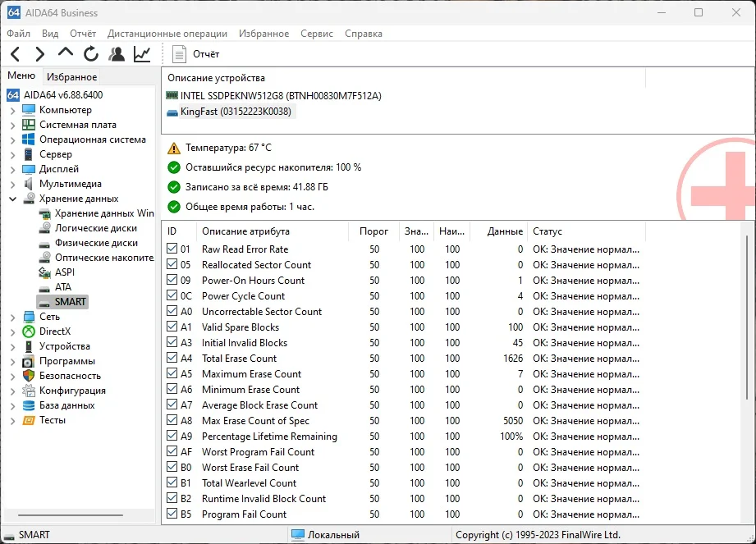Click the Сервер tower icon
756x544 pixels.
pyautogui.click(x=29, y=154)
